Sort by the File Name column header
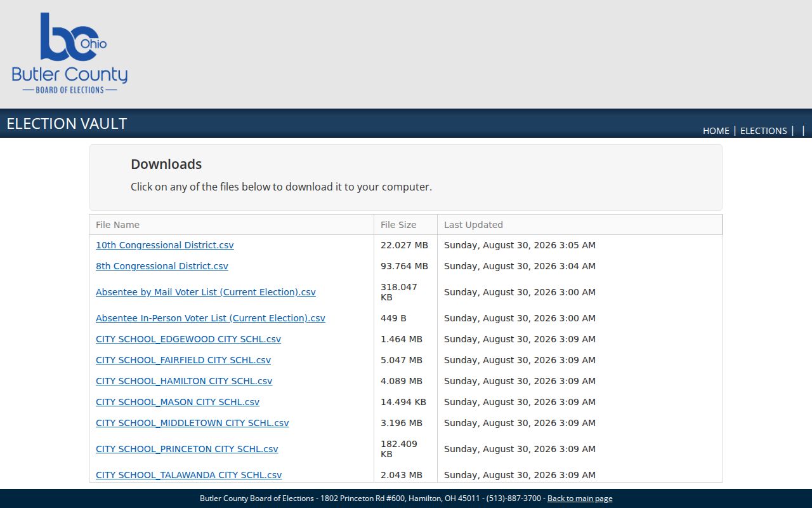 point(232,225)
